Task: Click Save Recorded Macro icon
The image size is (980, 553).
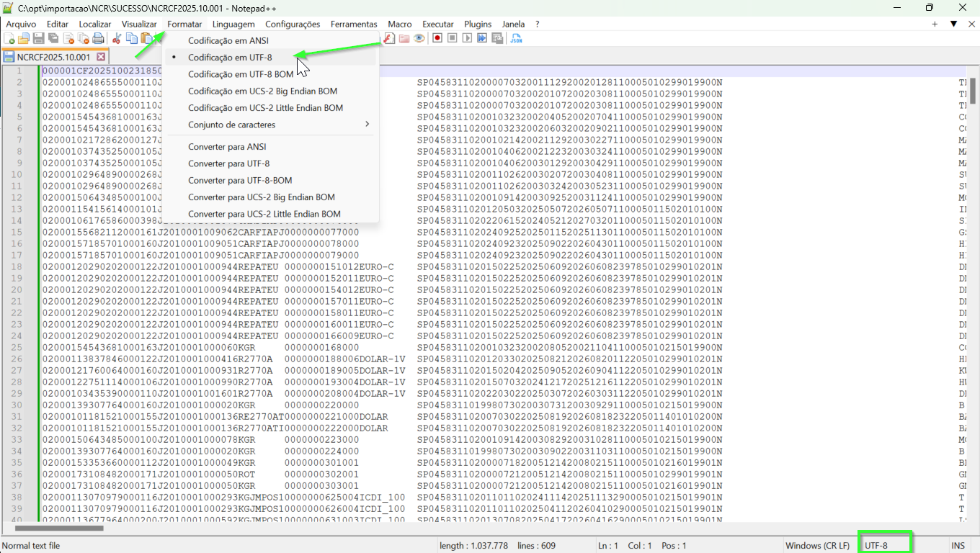Action: point(497,38)
